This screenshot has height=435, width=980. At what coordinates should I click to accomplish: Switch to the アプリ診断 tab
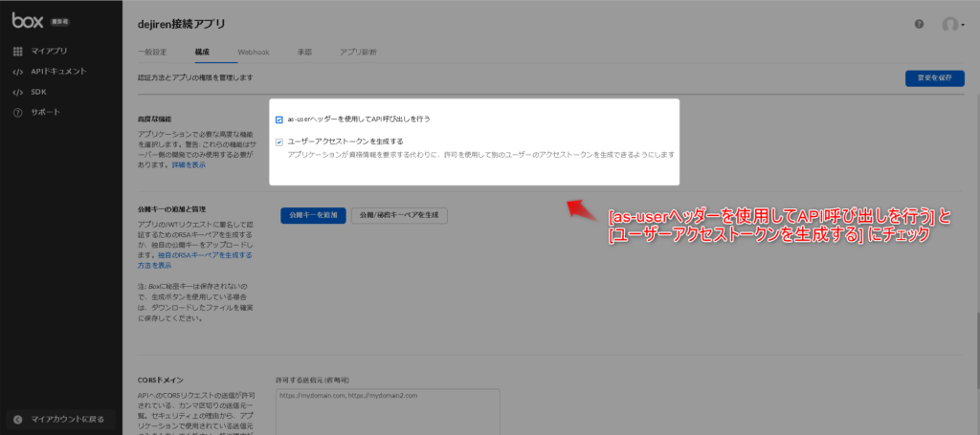click(358, 53)
